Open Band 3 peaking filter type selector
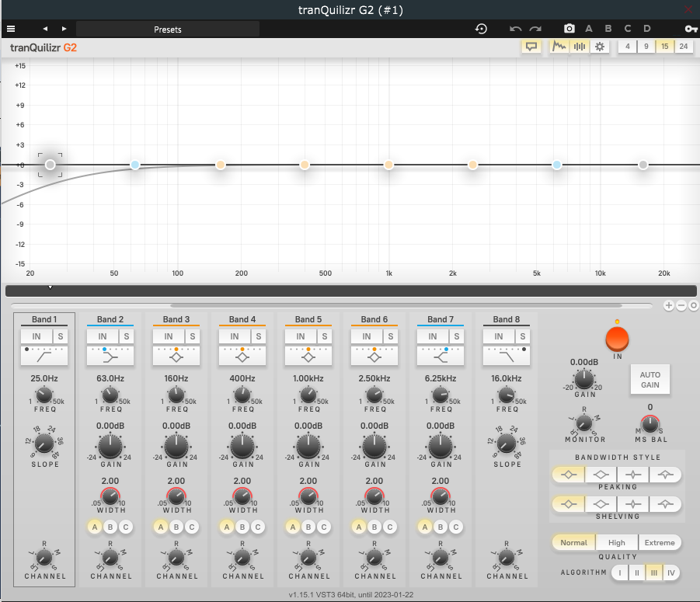The image size is (700, 602). click(x=176, y=356)
